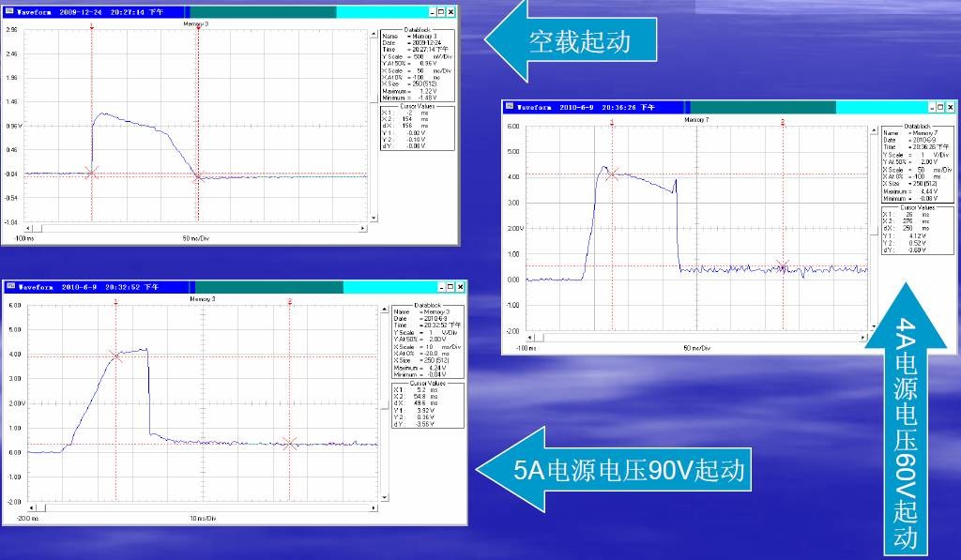The width and height of the screenshot is (961, 560).
Task: Maximize the 2009-12-24 waveform window
Action: point(440,12)
